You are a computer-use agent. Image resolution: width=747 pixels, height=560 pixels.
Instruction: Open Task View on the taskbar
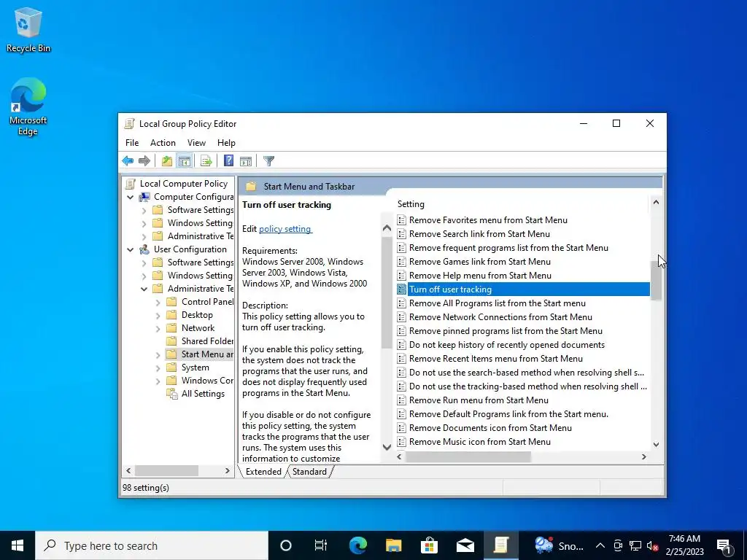pyautogui.click(x=321, y=545)
